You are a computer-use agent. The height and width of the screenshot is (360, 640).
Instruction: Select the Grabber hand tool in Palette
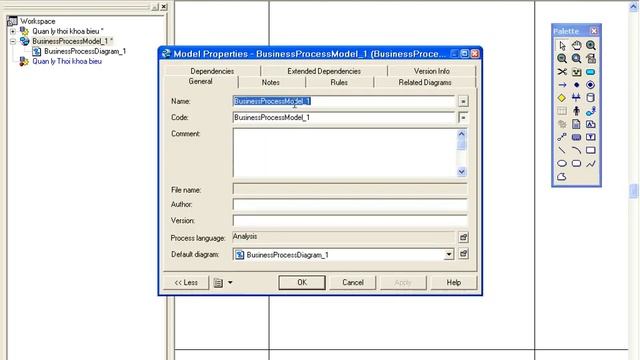coord(576,45)
